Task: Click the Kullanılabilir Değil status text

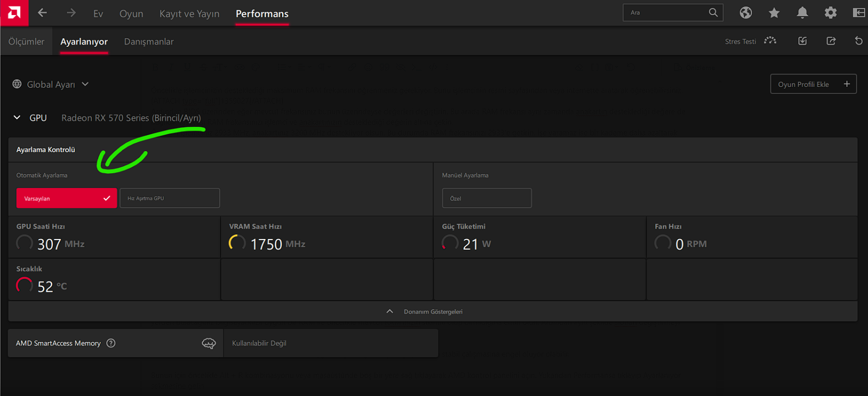Action: pyautogui.click(x=259, y=343)
